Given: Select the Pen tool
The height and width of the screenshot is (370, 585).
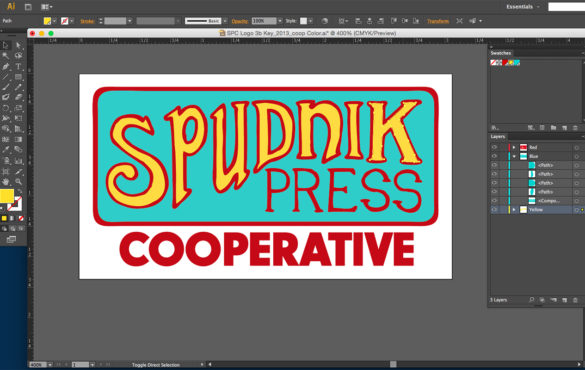Looking at the screenshot, I should [6, 66].
